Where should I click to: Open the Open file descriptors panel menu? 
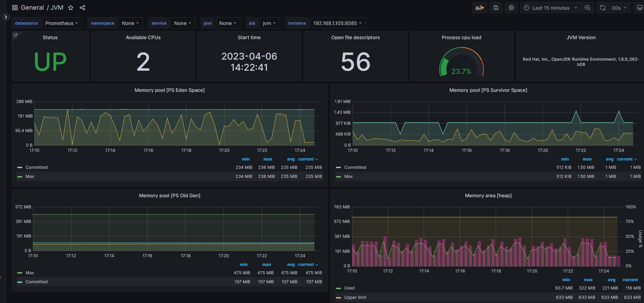(x=355, y=37)
